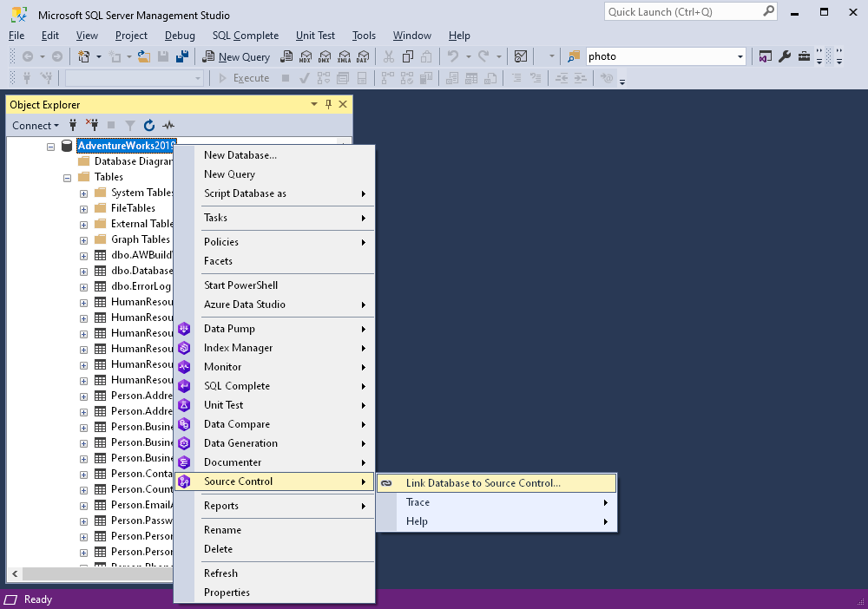Open the Data Compare submenu
Viewport: 868px width, 609px height.
(274, 423)
